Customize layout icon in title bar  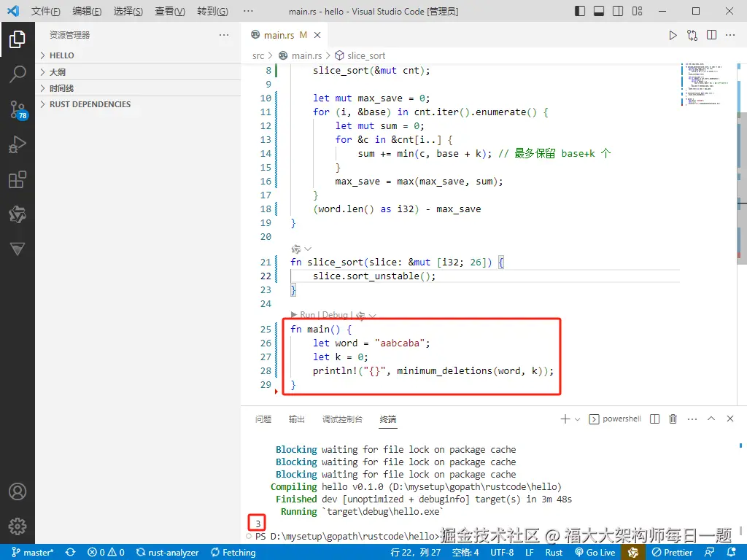637,11
